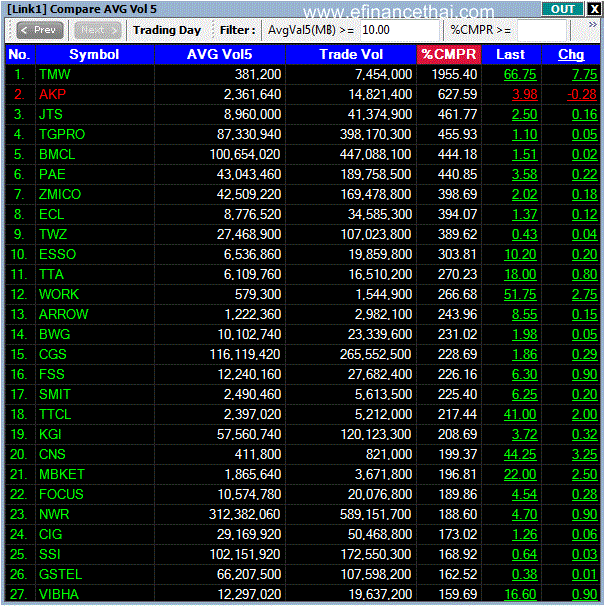Select the CNS symbol
605x606 pixels.
pyautogui.click(x=52, y=455)
